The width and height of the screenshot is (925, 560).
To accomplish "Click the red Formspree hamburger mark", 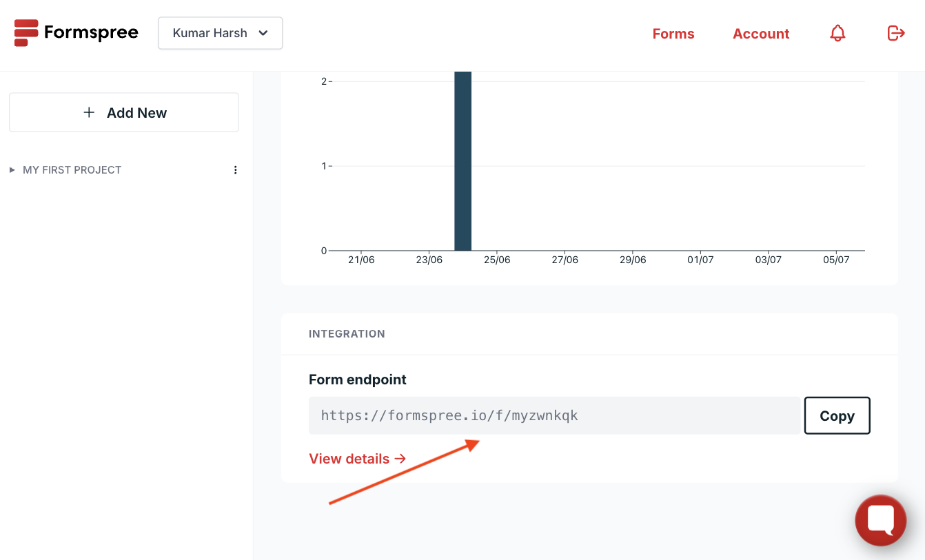I will pyautogui.click(x=26, y=32).
